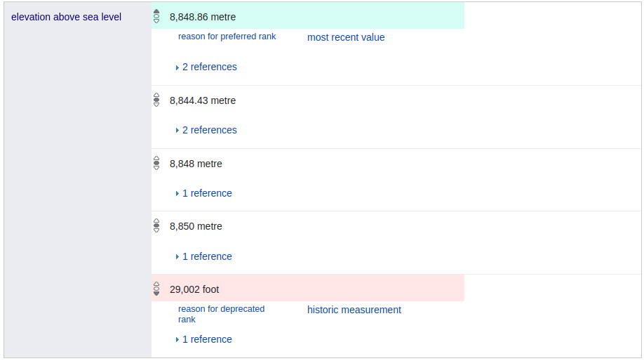Click the 29,002 foot value text
Image resolution: width=644 pixels, height=361 pixels.
(194, 289)
